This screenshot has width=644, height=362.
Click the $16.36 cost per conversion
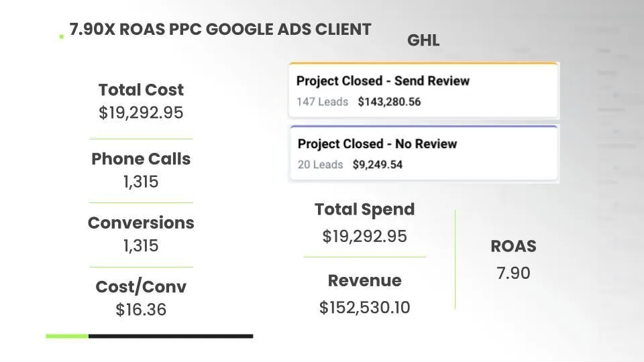pyautogui.click(x=141, y=310)
